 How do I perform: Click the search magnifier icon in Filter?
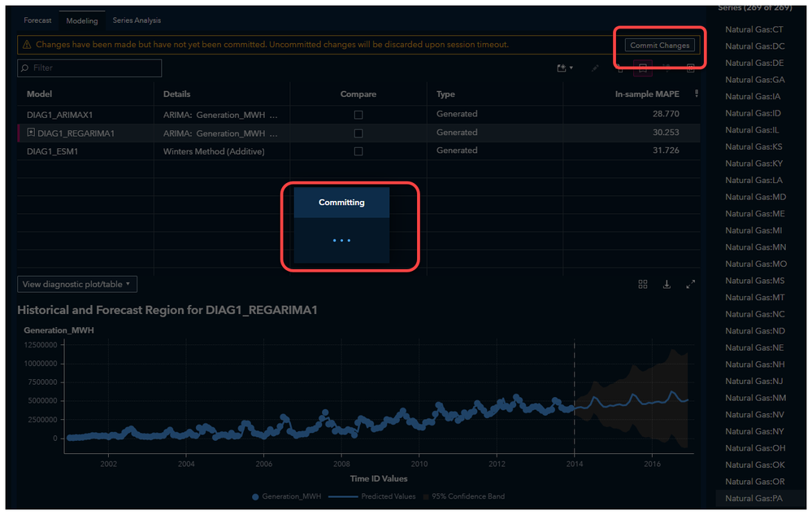[x=25, y=68]
